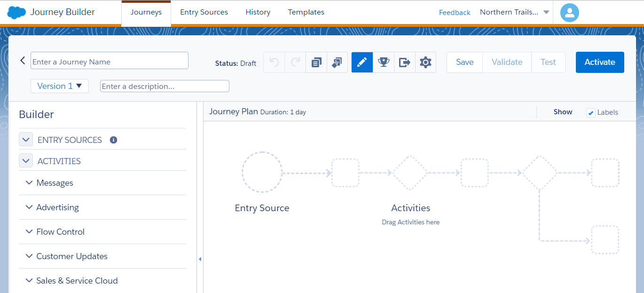Click the back arrow beside journey name
Screen dimensions: 644x293
pos(23,61)
